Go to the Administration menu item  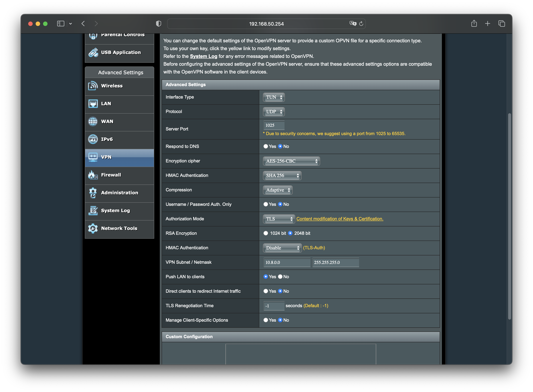pos(119,193)
